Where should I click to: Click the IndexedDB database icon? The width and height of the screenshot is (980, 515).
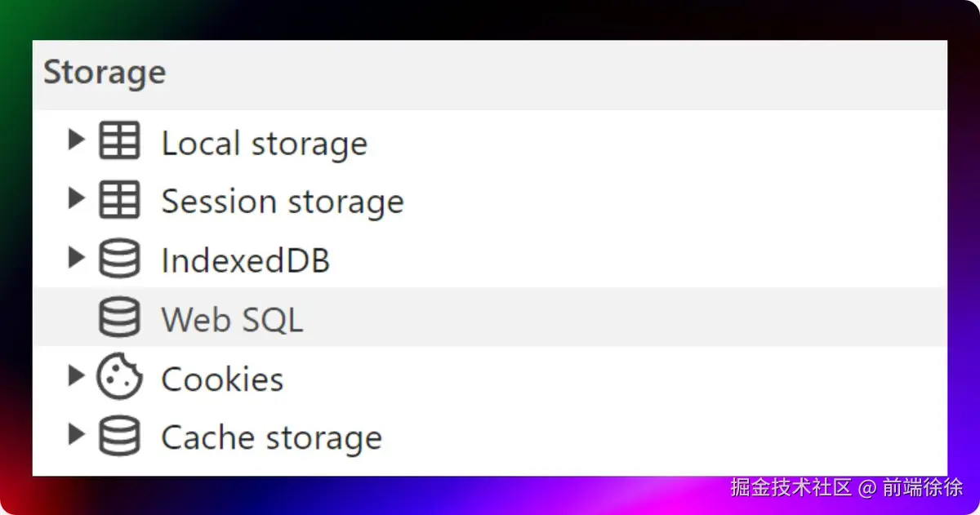[119, 259]
